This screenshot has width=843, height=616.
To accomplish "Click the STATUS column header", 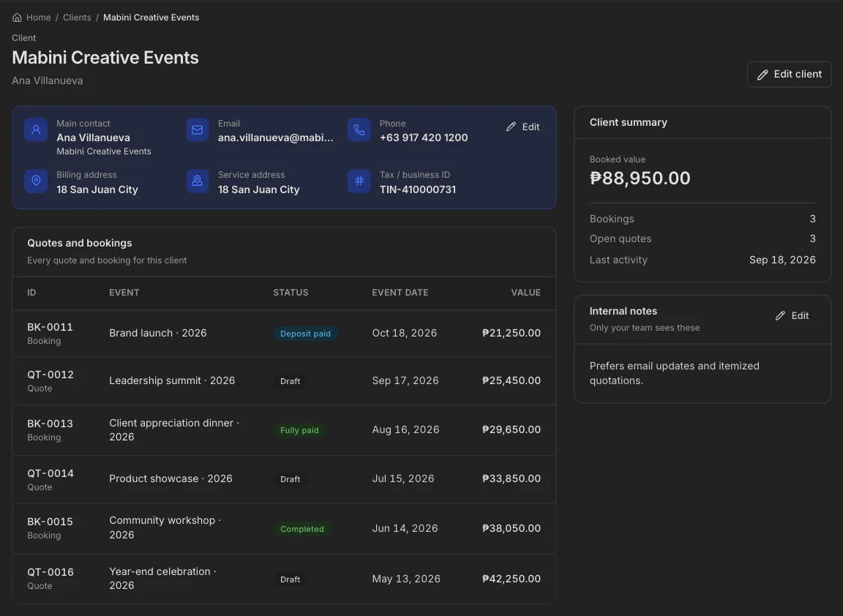I will (x=291, y=293).
